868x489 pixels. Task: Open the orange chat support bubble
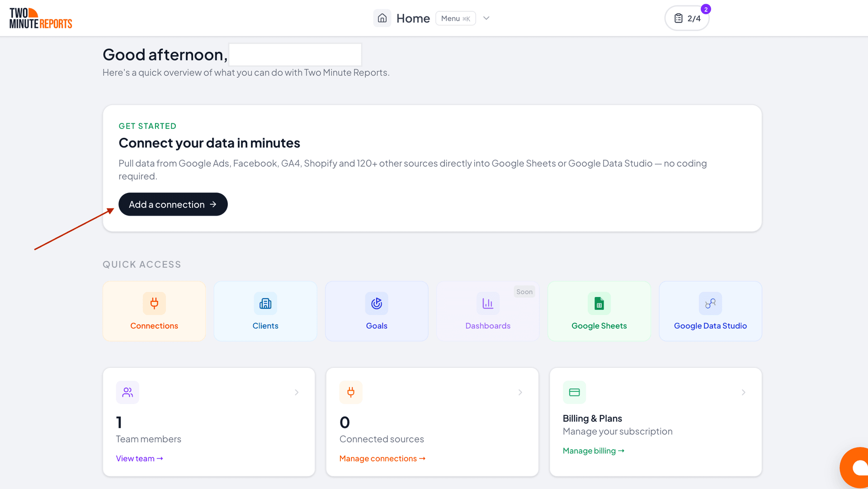pos(854,468)
